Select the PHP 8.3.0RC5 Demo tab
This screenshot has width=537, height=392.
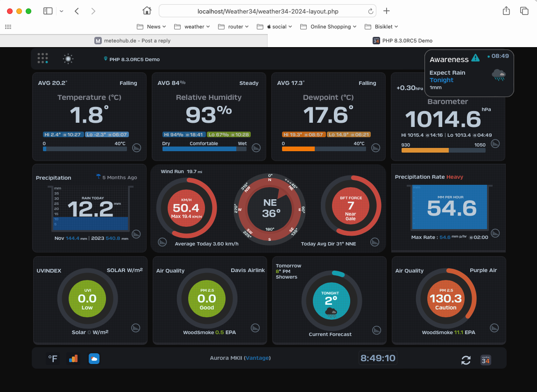click(x=402, y=41)
